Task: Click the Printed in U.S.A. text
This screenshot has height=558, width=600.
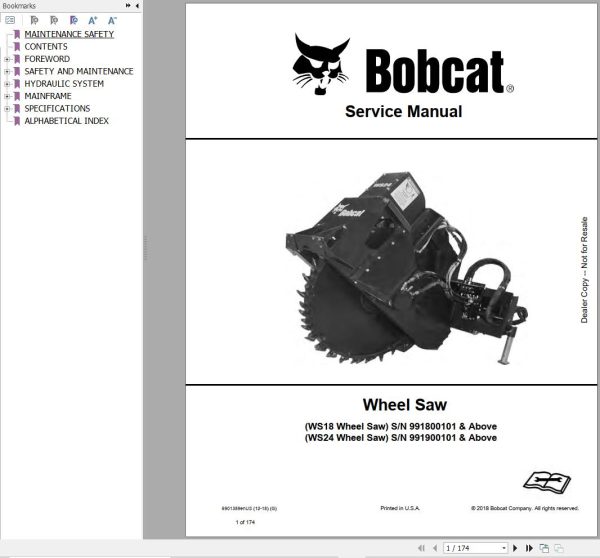Action: [400, 508]
